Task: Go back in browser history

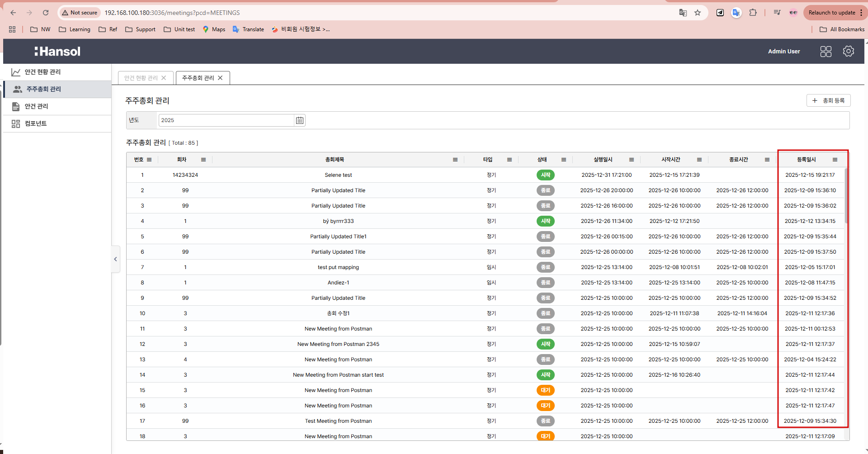Action: coord(13,13)
